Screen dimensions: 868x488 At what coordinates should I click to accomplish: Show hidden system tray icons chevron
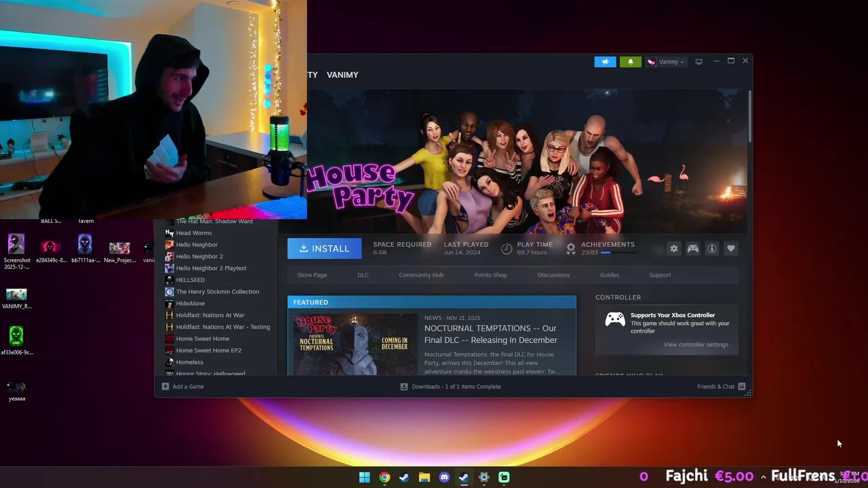coord(763,477)
